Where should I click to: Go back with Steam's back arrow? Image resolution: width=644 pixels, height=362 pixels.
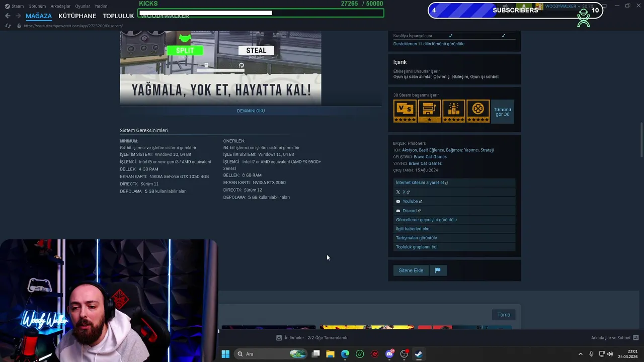point(8,16)
